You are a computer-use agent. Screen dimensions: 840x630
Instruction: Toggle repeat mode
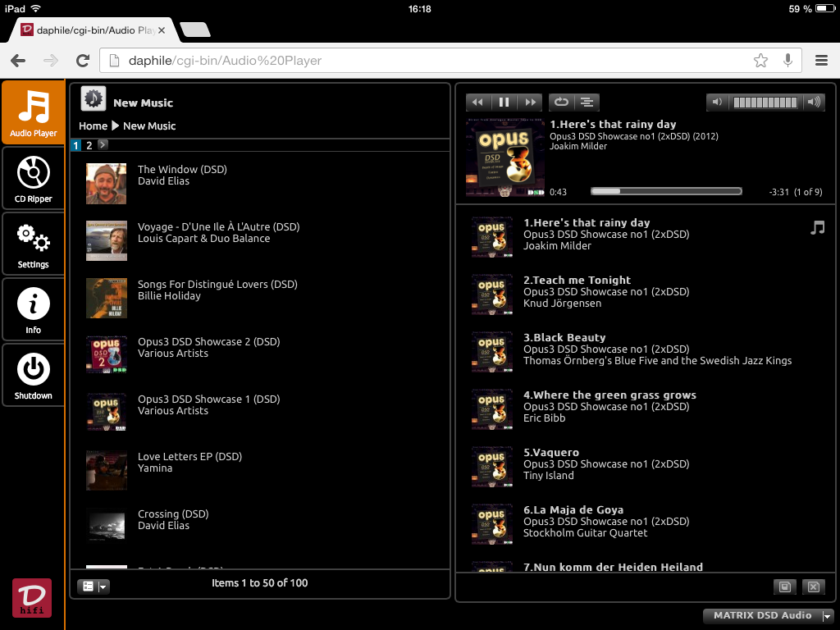tap(561, 103)
